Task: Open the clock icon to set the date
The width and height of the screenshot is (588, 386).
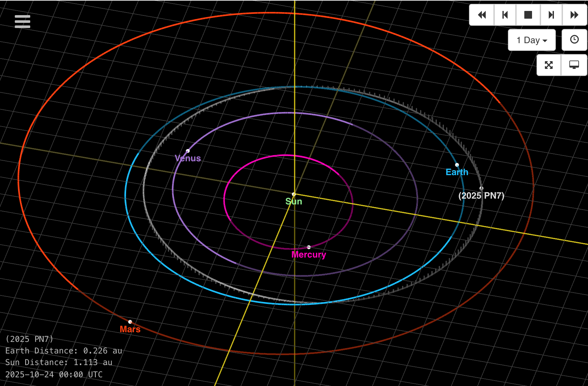Action: point(574,40)
